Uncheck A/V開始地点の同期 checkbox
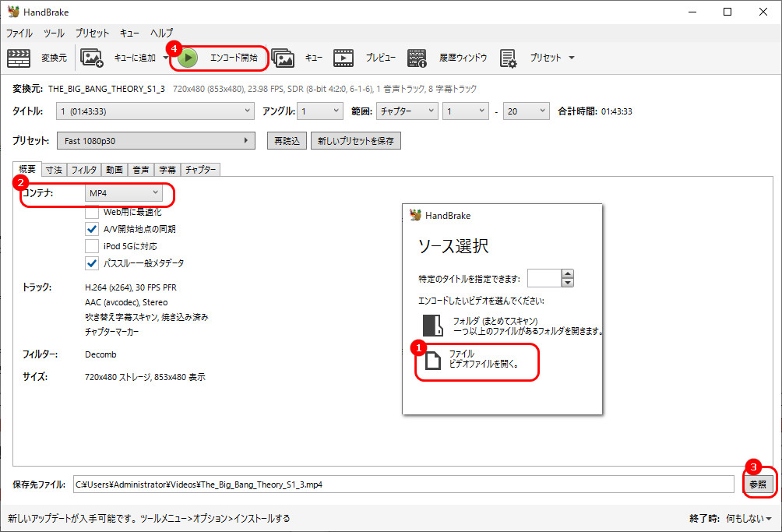This screenshot has height=532, width=782. [x=92, y=229]
